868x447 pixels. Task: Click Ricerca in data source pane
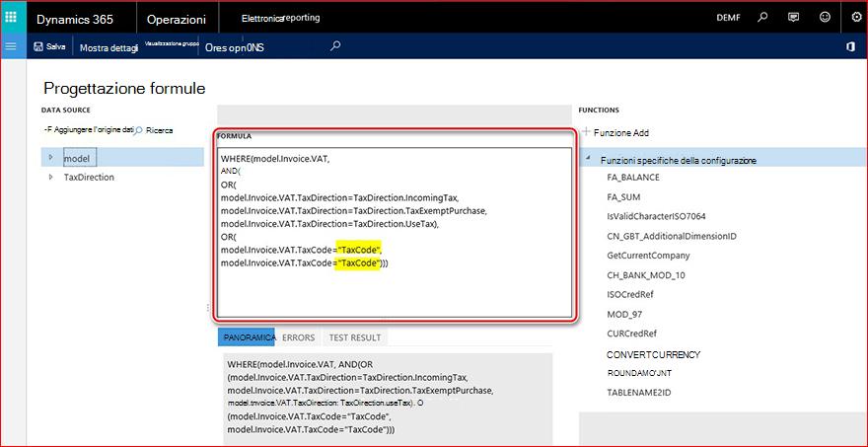click(x=154, y=130)
